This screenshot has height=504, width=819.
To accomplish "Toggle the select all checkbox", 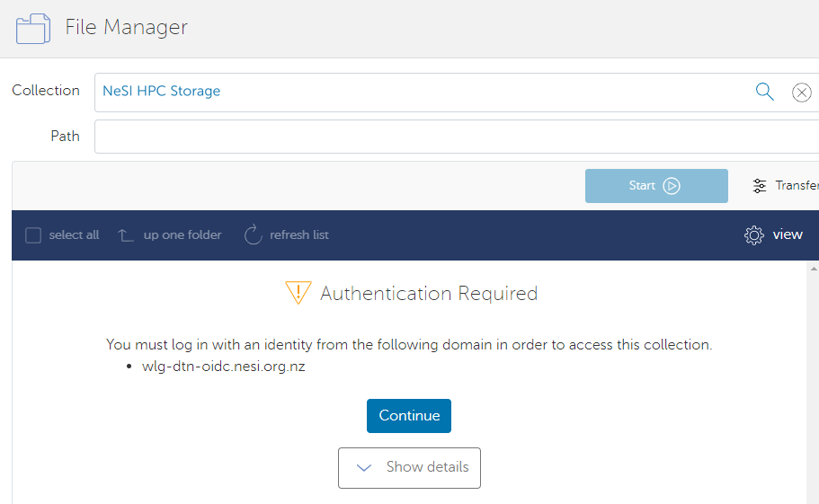I will coord(33,235).
